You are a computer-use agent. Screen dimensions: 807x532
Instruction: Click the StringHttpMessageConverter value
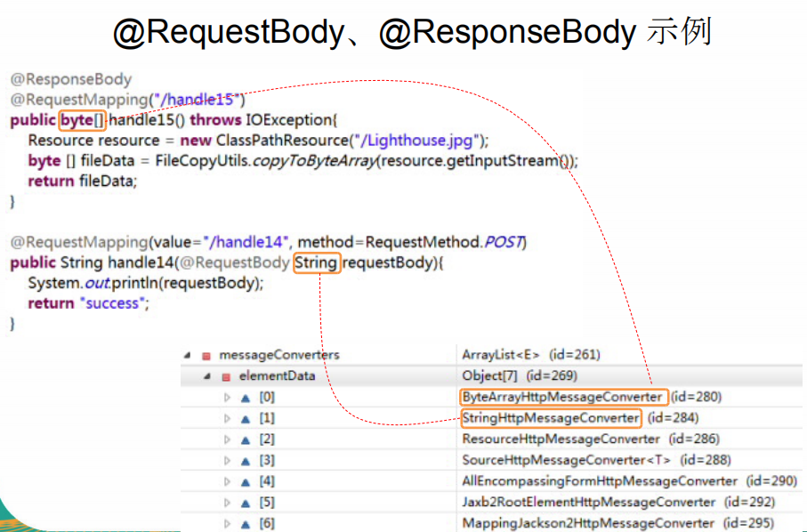[551, 418]
